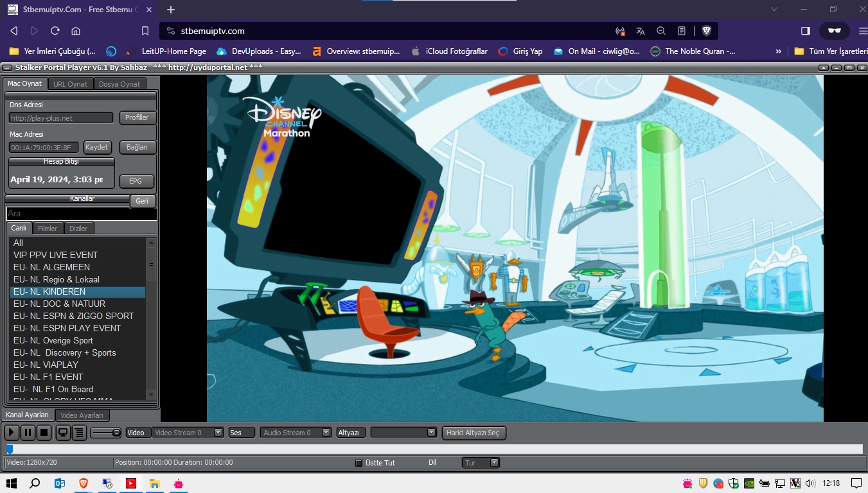This screenshot has height=493, width=868.
Task: Click the zoom out magnifier icon in address bar
Action: pyautogui.click(x=661, y=31)
